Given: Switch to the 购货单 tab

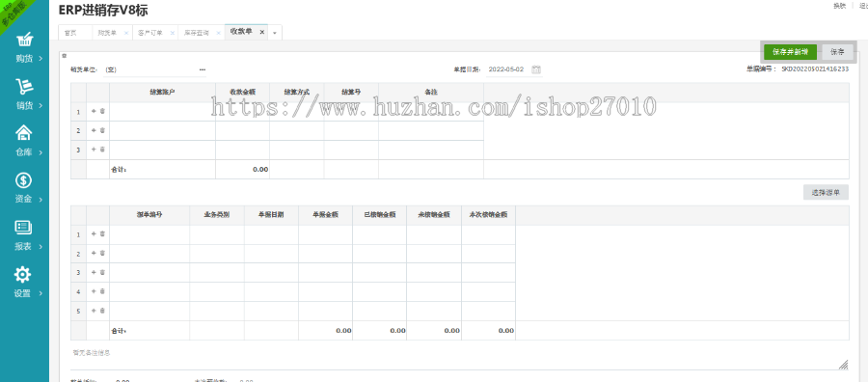Looking at the screenshot, I should tap(107, 33).
